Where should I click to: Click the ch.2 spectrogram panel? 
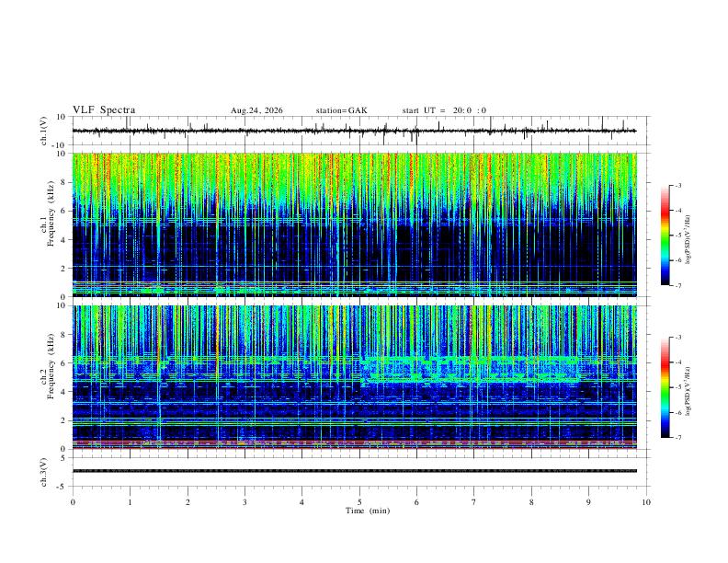(354, 377)
